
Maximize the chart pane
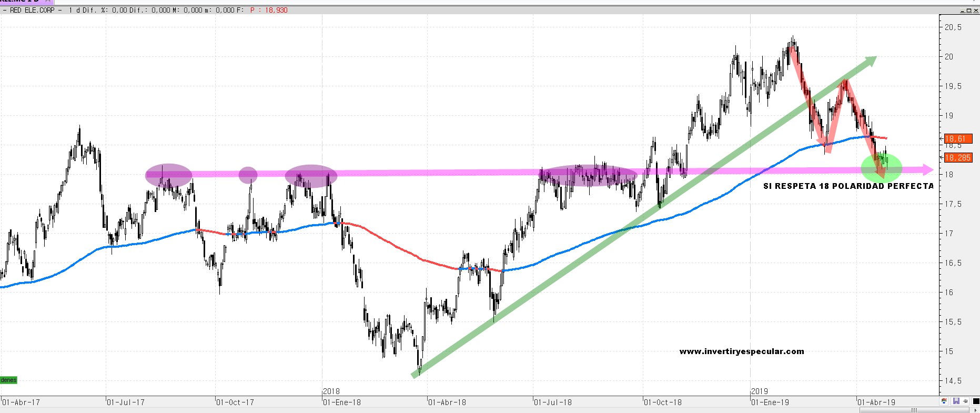tap(969, 10)
